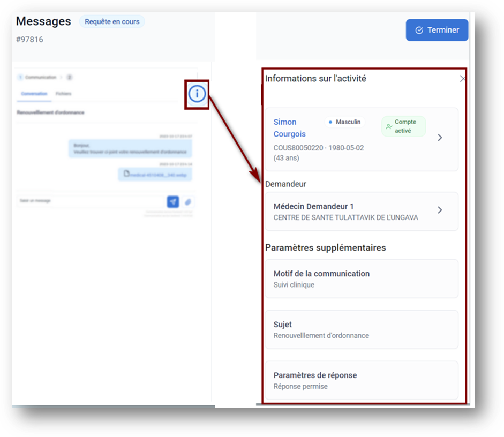Click the Paramètres supplémentaires heading

[x=325, y=248]
